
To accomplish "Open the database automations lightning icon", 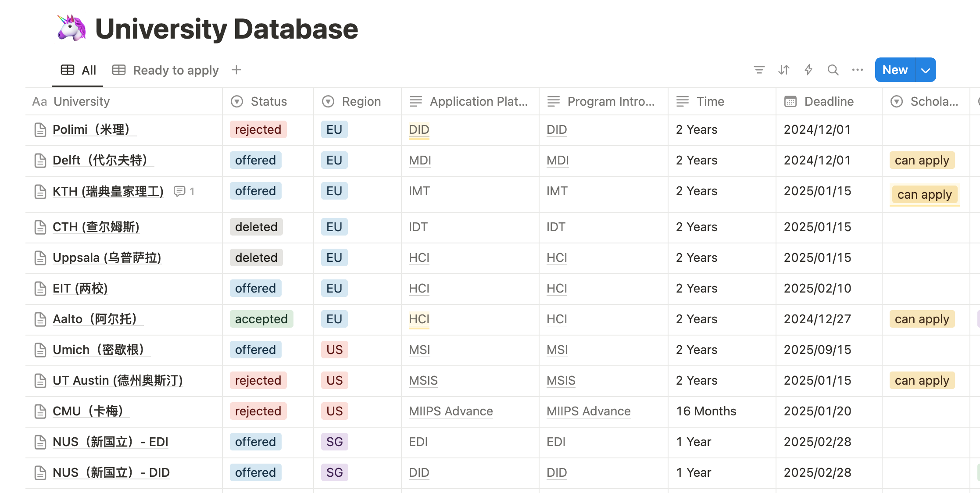I will point(808,70).
